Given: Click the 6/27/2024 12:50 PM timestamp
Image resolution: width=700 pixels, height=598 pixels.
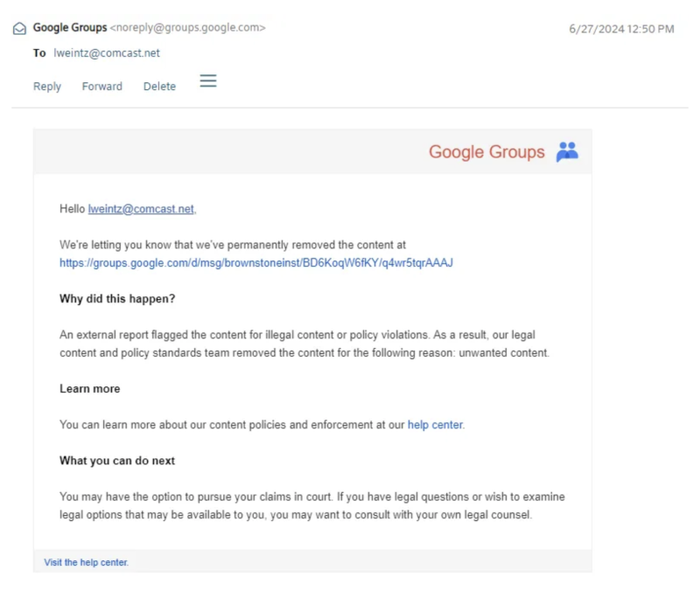Looking at the screenshot, I should 621,29.
